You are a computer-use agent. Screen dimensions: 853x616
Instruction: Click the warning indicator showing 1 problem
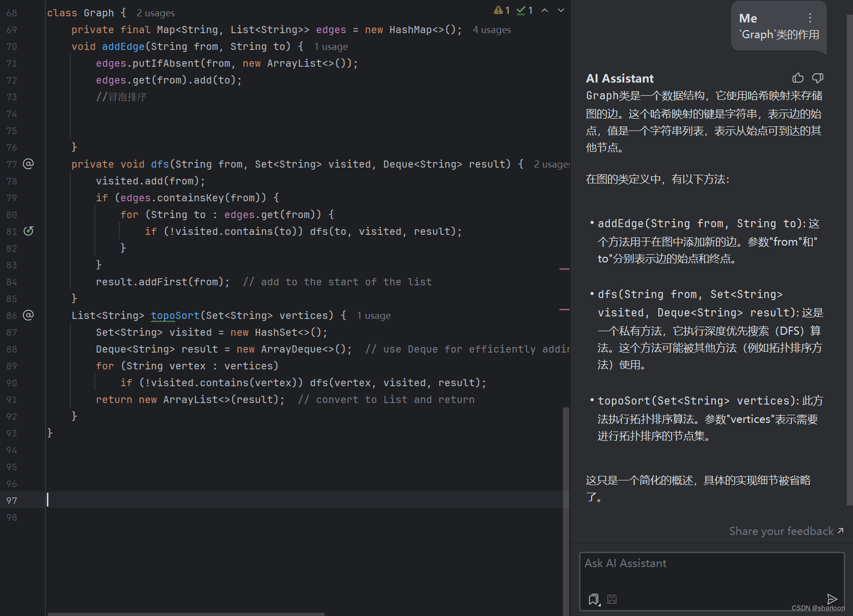[x=502, y=10]
